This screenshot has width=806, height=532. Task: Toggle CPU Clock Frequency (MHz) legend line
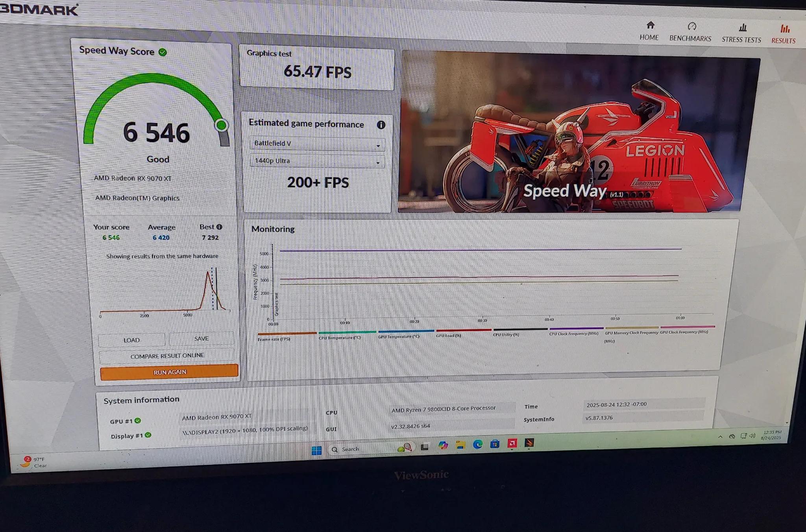(x=576, y=331)
